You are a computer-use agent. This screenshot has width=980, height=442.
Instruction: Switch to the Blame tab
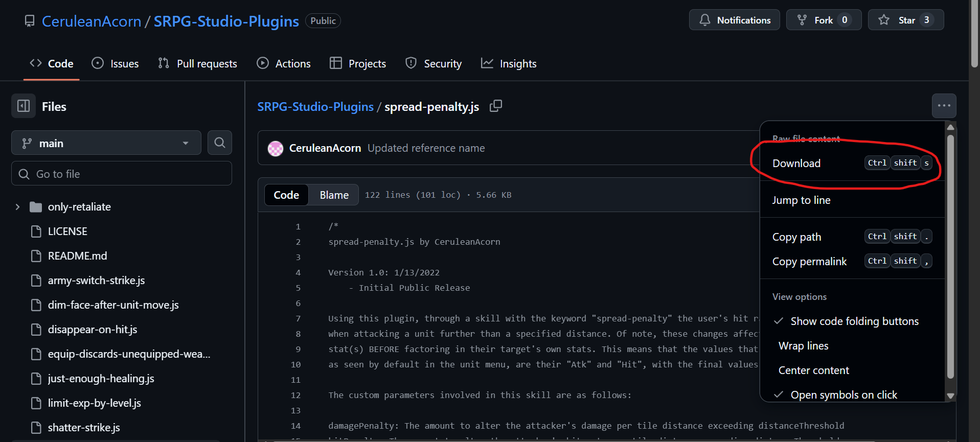(x=334, y=195)
